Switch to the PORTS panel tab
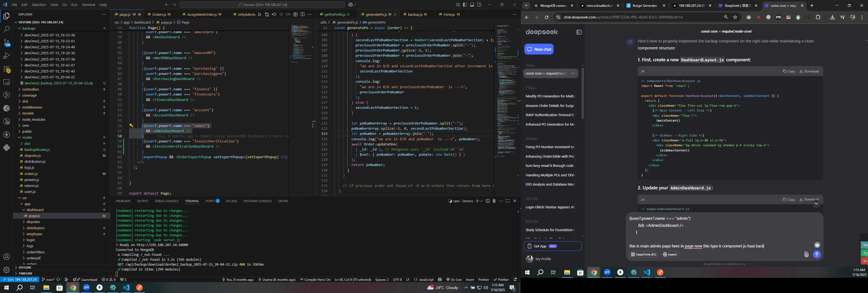The height and width of the screenshot is (293, 868). tap(213, 201)
